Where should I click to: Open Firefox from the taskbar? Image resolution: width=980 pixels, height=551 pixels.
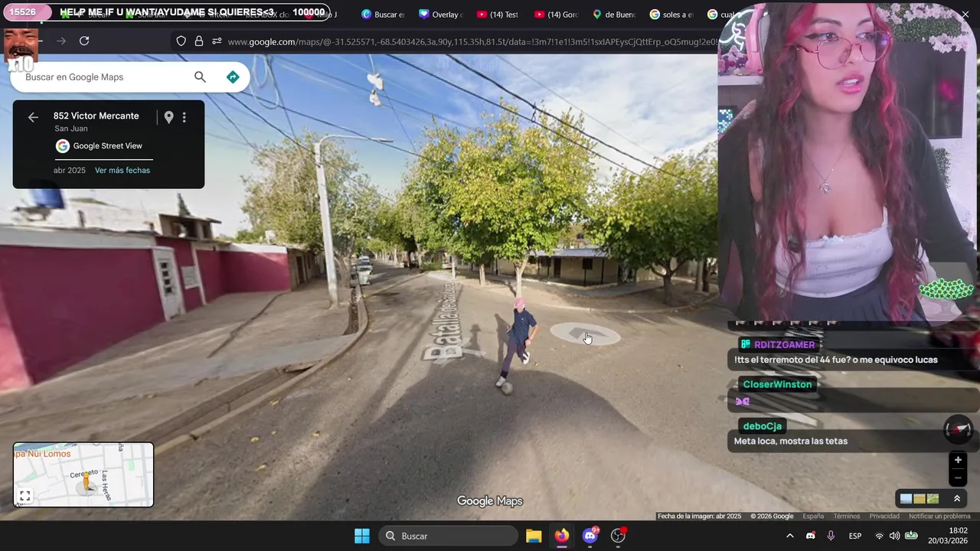pos(562,536)
